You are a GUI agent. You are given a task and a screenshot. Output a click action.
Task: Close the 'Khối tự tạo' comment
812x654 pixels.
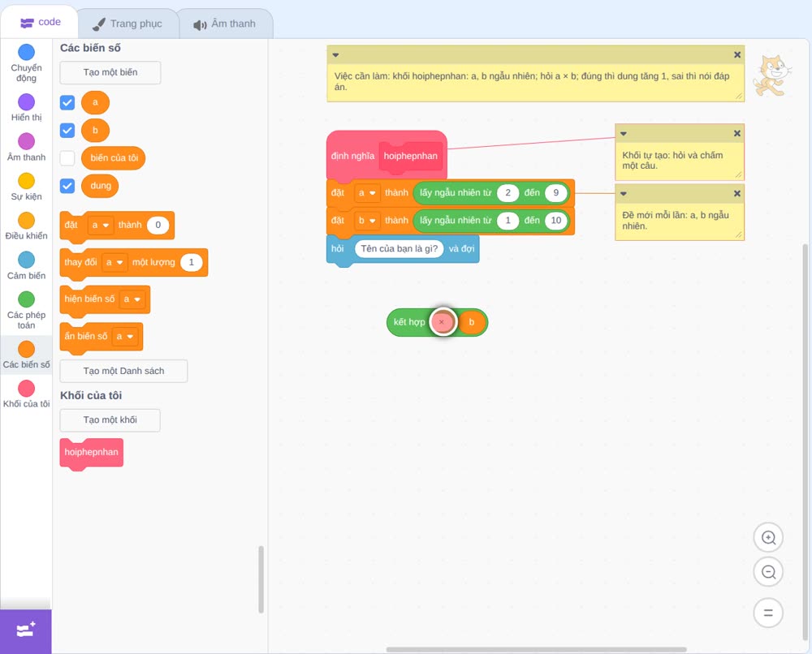[737, 134]
